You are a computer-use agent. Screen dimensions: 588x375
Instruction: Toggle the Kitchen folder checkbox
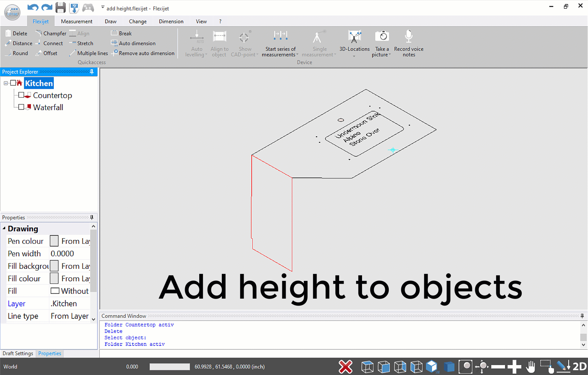tap(13, 83)
